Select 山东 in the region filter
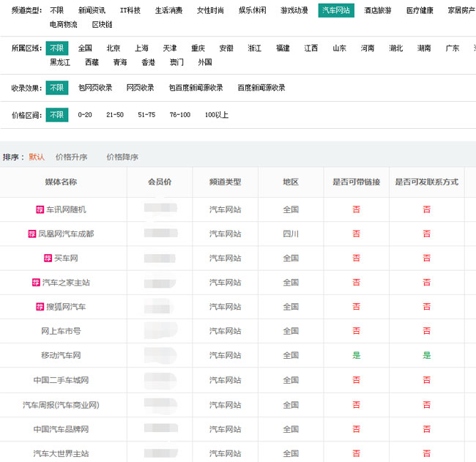 coord(339,48)
